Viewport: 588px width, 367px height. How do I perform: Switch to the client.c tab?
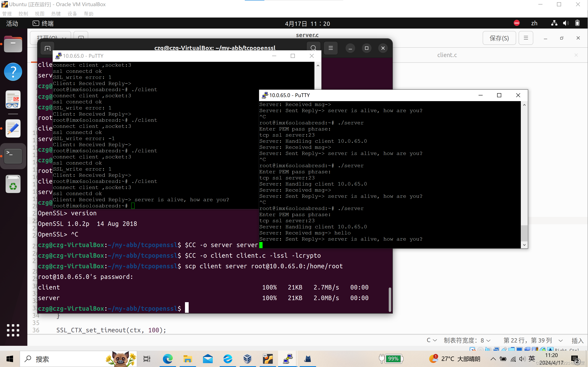coord(447,55)
